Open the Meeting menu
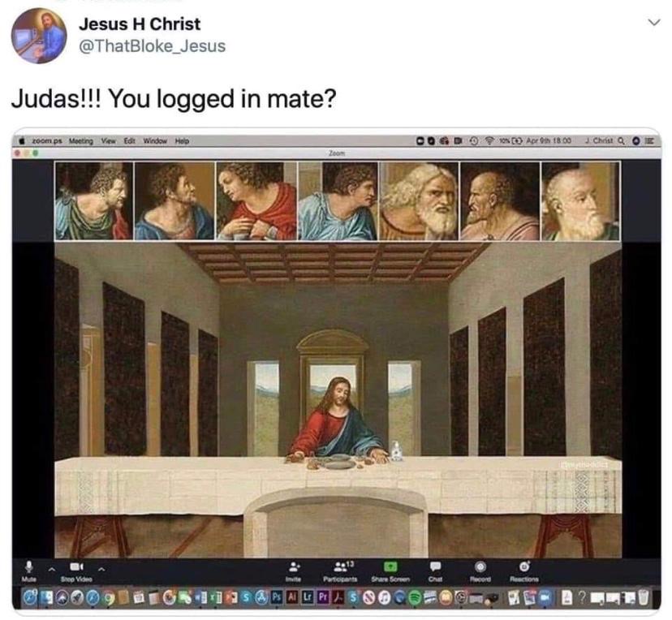Screen dimensions: 672x620 [x=81, y=141]
